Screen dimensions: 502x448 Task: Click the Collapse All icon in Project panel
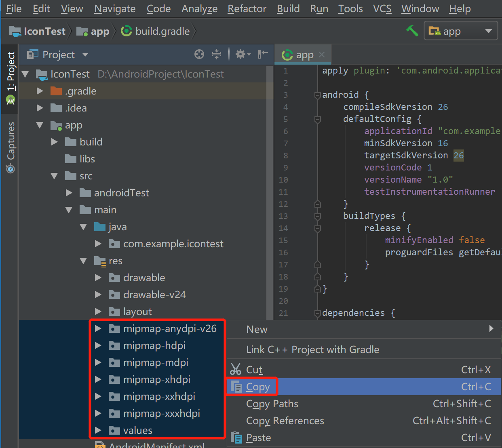217,54
